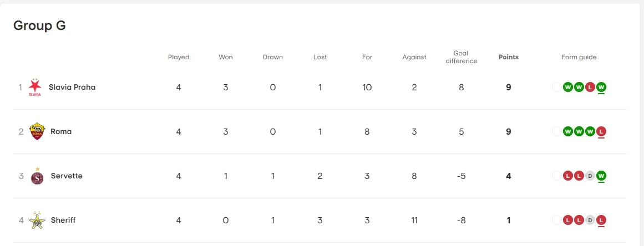
Task: Click Servette's grey draw form badge
Action: coord(590,176)
